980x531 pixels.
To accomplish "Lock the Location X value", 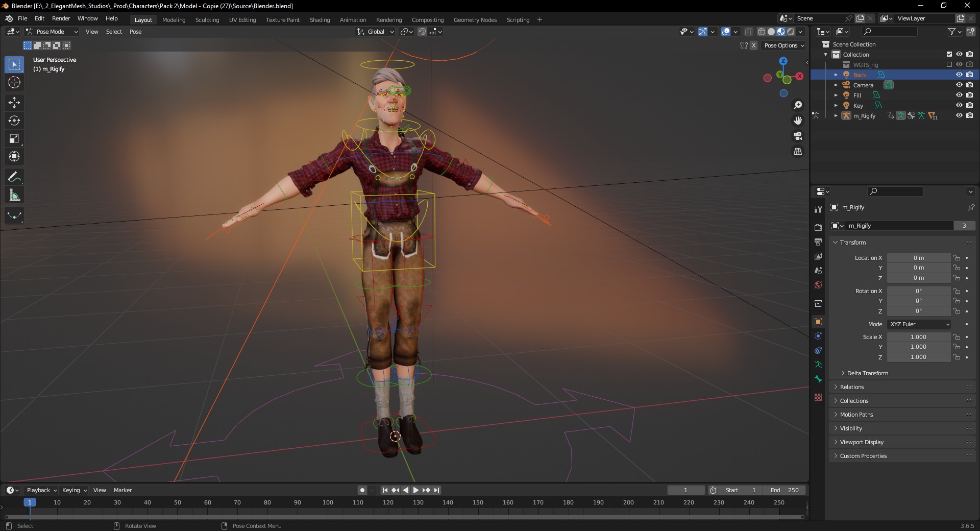I will 957,258.
